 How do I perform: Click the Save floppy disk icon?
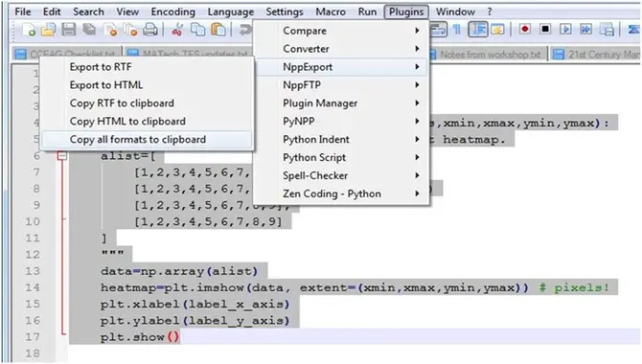[68, 30]
